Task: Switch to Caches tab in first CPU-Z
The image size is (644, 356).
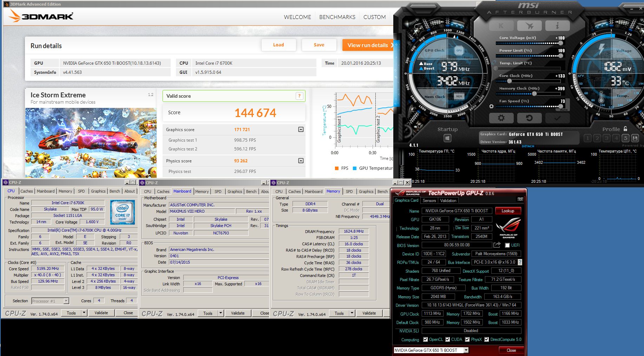Action: (27, 191)
